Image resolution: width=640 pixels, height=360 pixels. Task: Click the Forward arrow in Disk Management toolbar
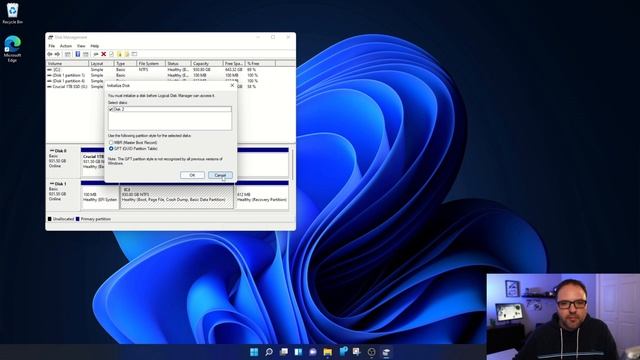(x=58, y=54)
